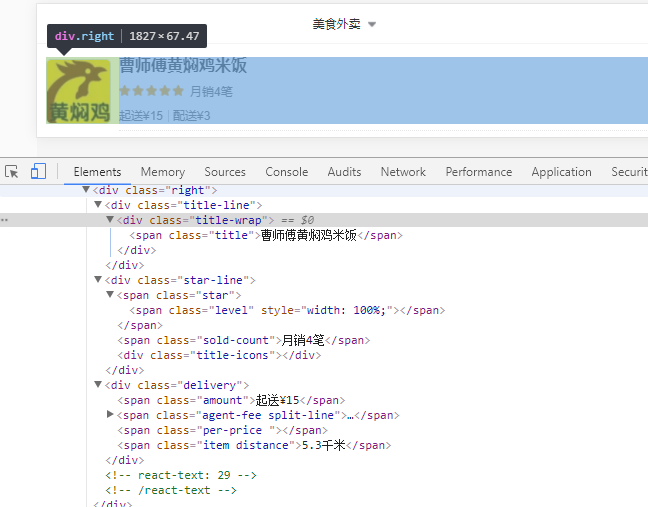Select the span class="title" row

pyautogui.click(x=266, y=235)
